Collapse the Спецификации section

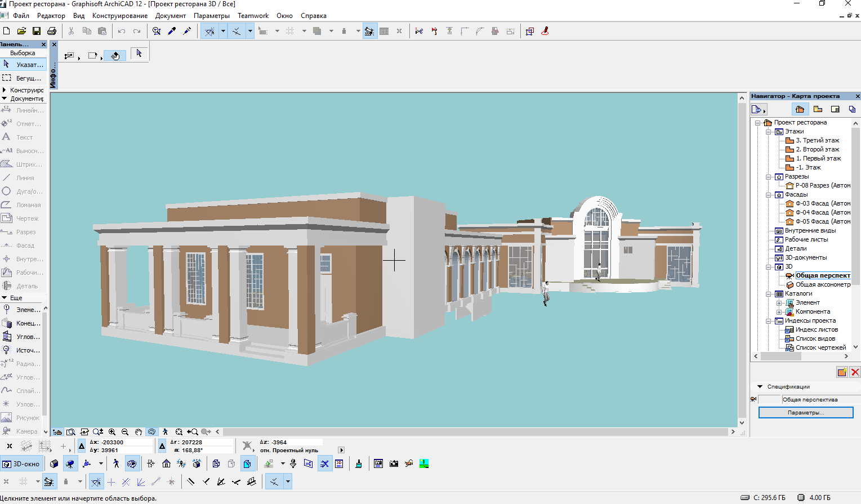(x=760, y=386)
